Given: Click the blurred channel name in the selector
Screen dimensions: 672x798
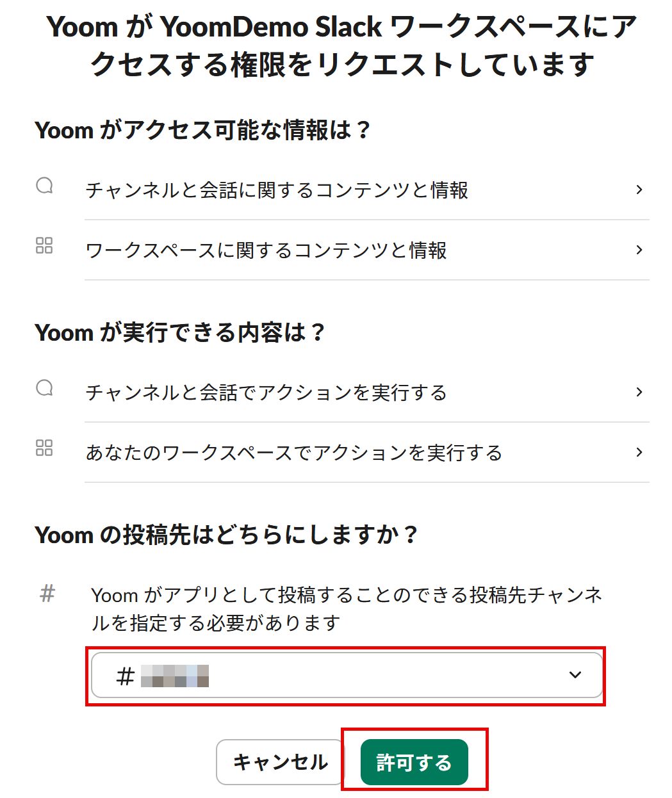Looking at the screenshot, I should coord(175,676).
